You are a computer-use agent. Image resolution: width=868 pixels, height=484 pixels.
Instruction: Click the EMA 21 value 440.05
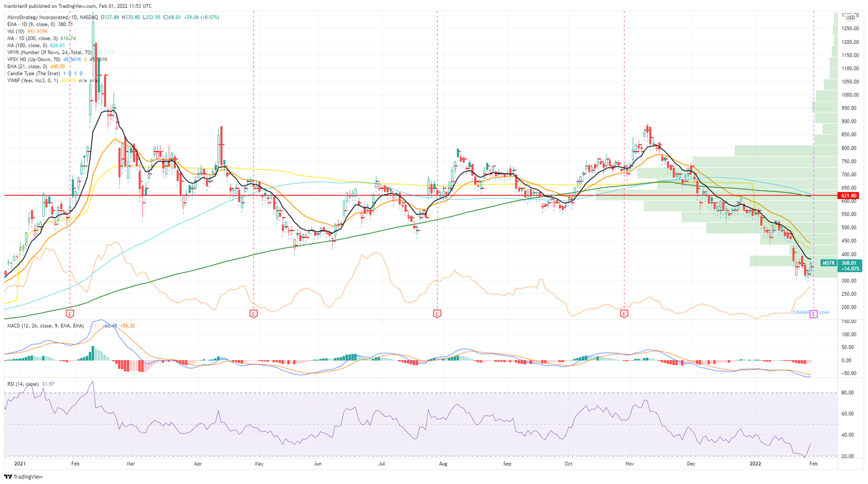point(58,67)
